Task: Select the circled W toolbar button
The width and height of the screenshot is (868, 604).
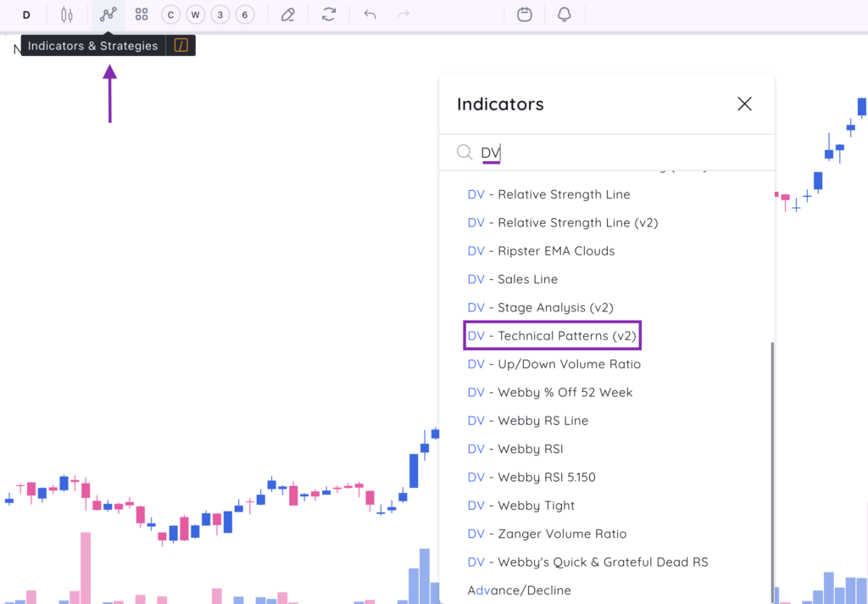Action: tap(195, 14)
